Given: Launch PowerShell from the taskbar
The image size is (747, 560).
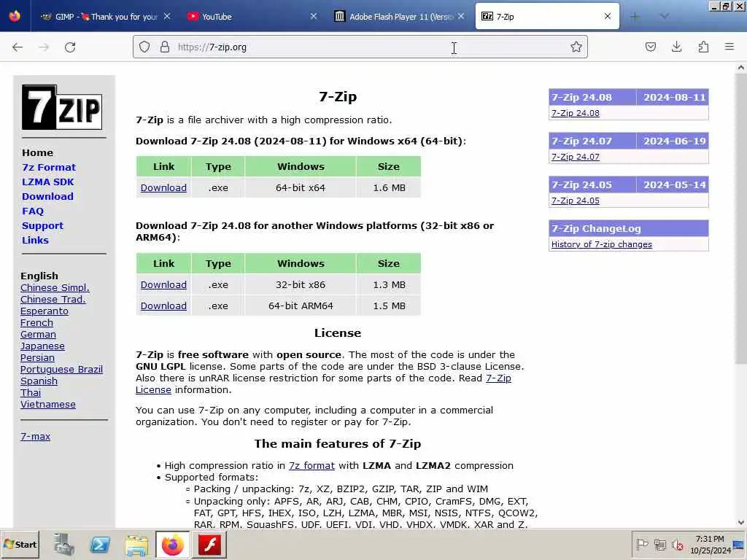Looking at the screenshot, I should [100, 544].
